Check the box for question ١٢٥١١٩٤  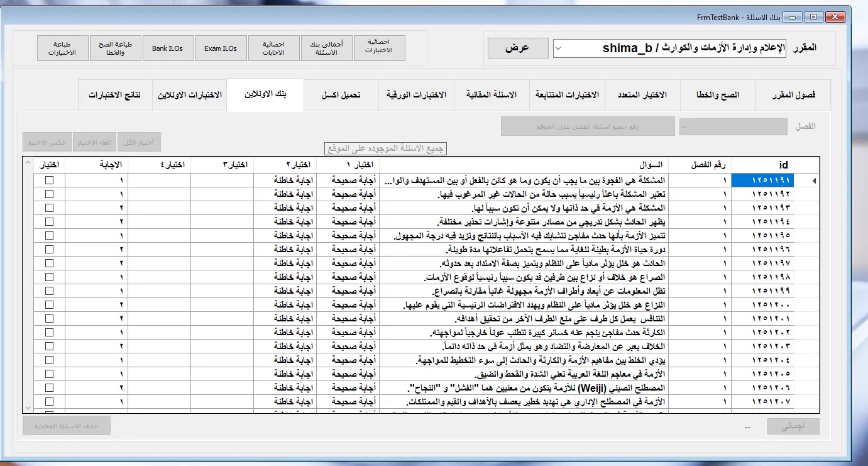(50, 222)
